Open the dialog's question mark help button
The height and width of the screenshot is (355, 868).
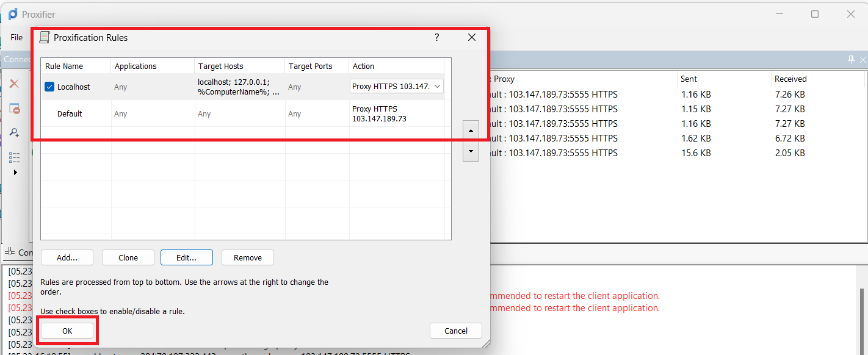coord(436,37)
